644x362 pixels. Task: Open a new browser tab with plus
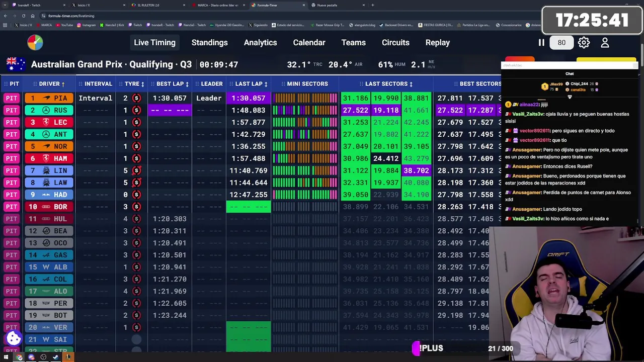point(372,5)
